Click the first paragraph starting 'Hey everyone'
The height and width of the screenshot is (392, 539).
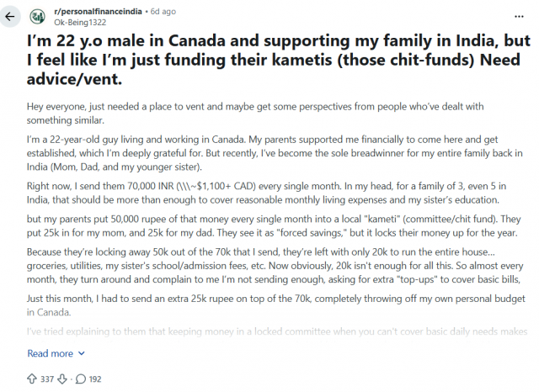point(255,114)
